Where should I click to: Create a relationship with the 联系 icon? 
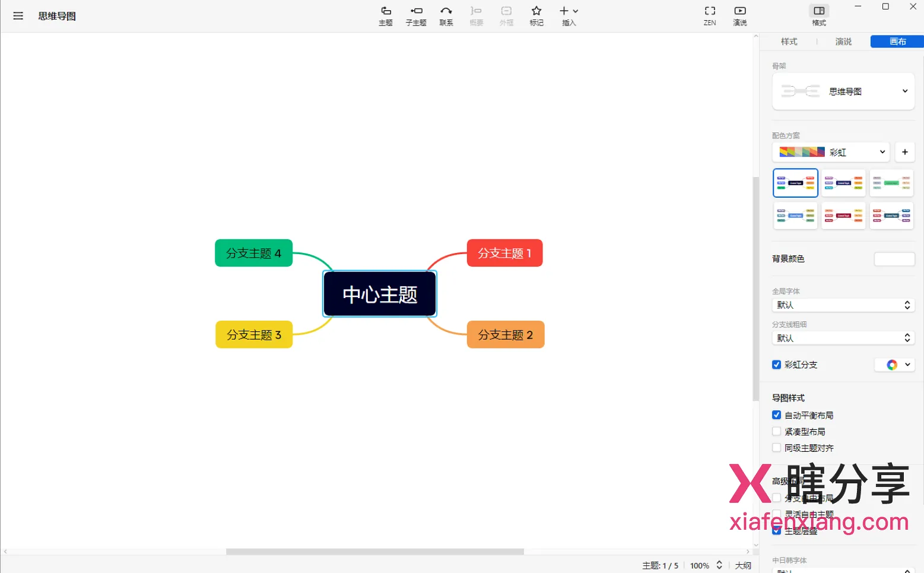tap(446, 15)
